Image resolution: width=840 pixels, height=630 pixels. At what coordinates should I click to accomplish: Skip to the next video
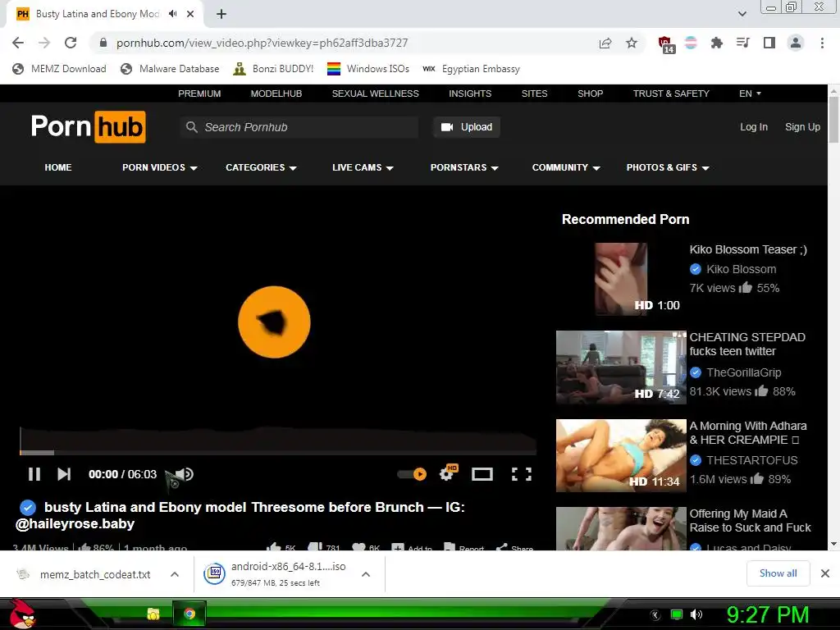64,474
